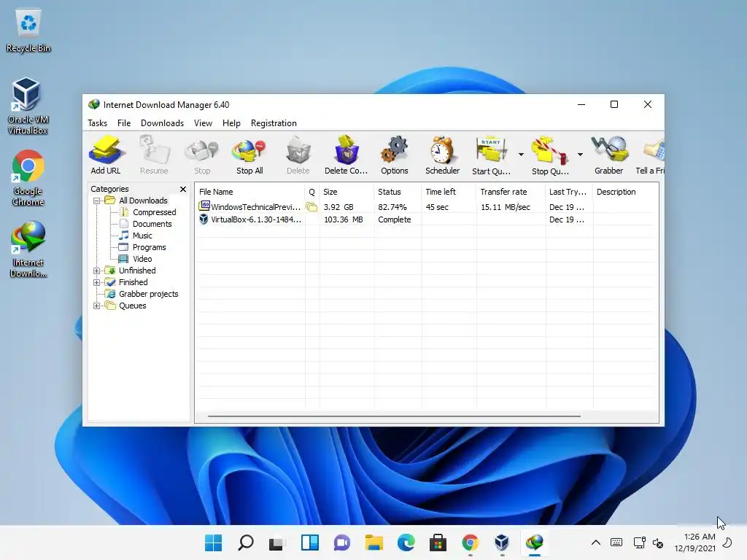This screenshot has width=747, height=560.
Task: Click the Delete toolbar icon
Action: pos(298,155)
